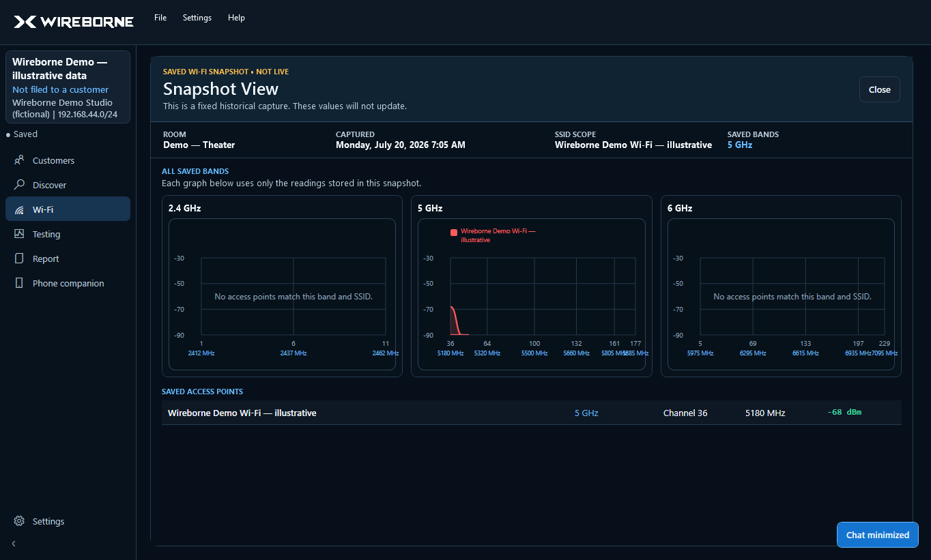
Task: Click the 'Snapshot View' heading
Action: click(x=220, y=89)
